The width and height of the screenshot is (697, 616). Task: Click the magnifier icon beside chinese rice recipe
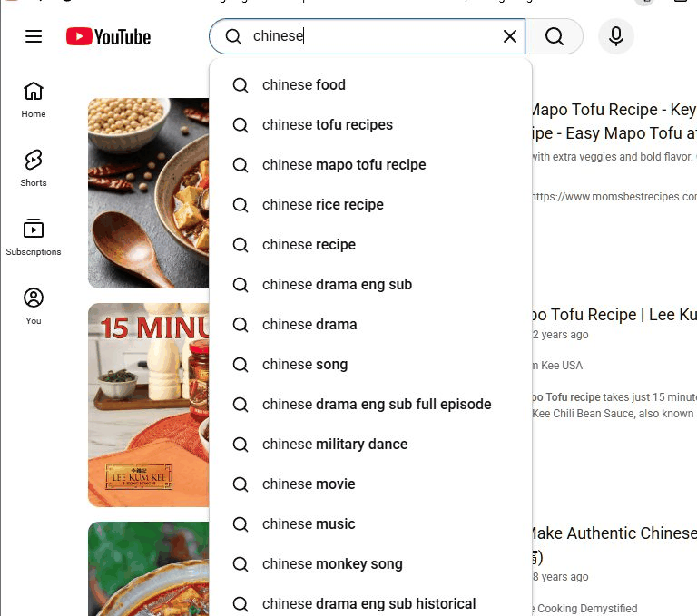241,205
